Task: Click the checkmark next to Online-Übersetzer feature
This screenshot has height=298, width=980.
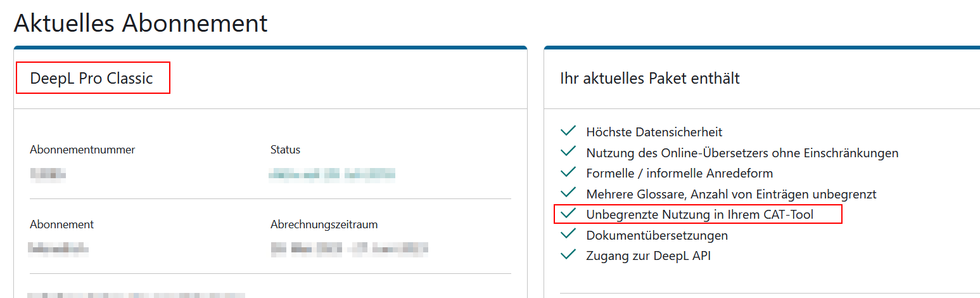Action: point(568,152)
